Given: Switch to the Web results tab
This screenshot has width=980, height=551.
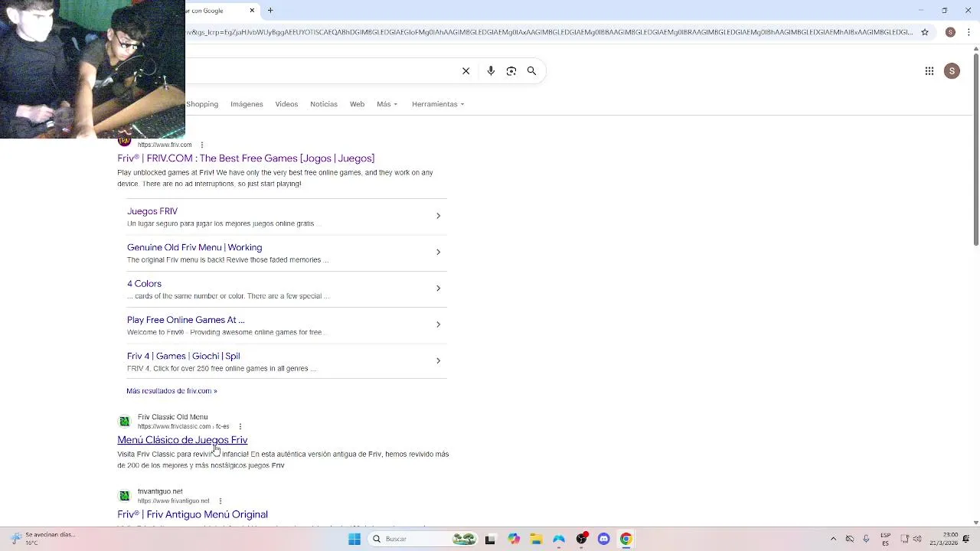Looking at the screenshot, I should pos(357,104).
